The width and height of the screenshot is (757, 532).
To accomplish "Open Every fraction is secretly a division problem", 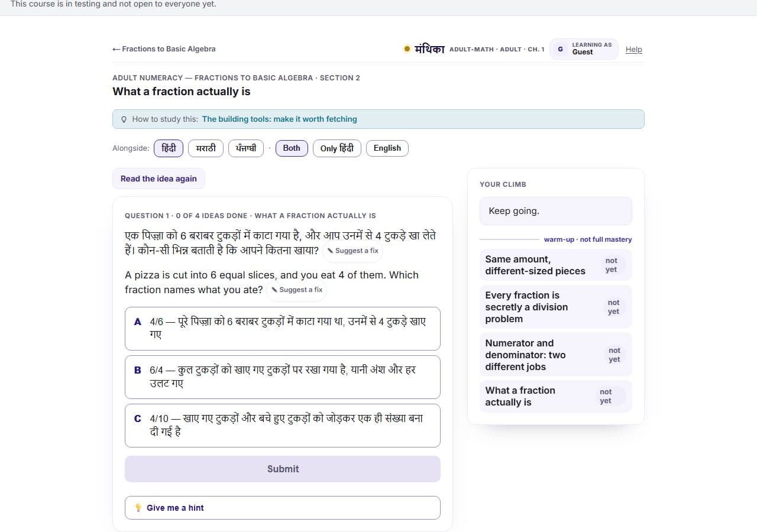I will 556,307.
